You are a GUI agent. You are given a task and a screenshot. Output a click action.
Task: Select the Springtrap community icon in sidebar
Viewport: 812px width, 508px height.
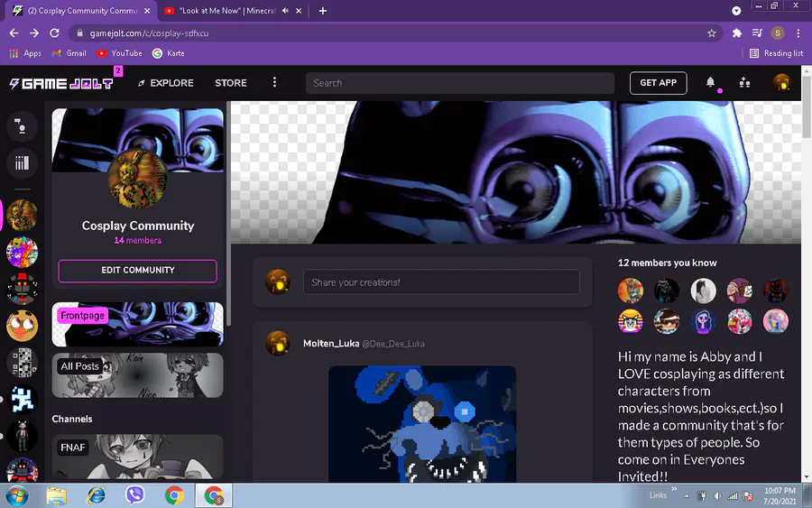coord(22,215)
